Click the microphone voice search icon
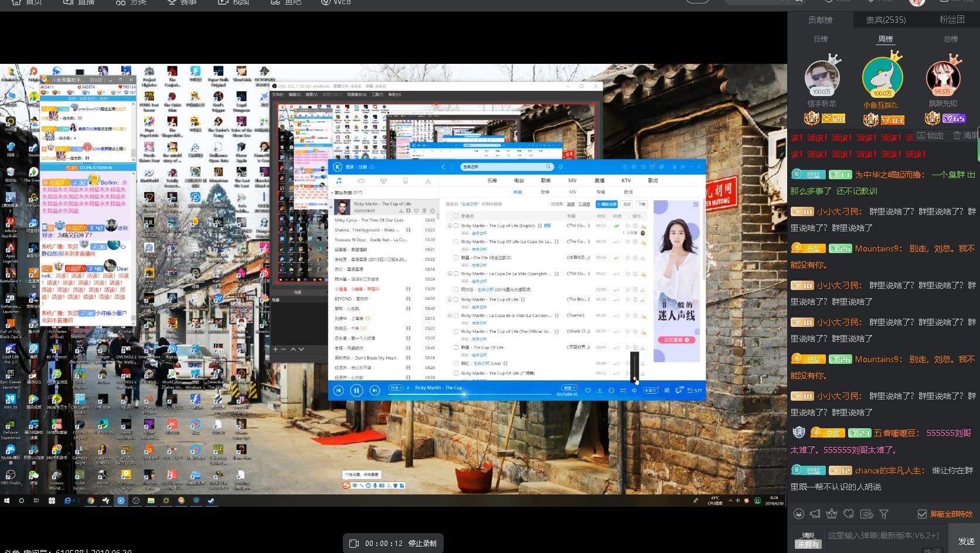 coord(560,166)
